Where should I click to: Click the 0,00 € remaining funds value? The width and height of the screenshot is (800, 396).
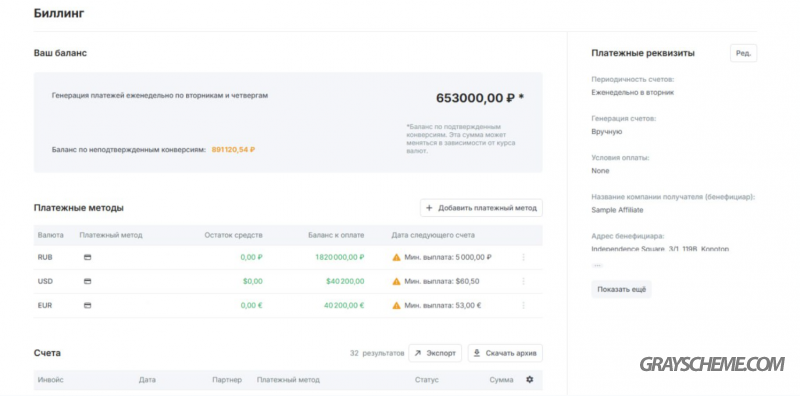252,305
